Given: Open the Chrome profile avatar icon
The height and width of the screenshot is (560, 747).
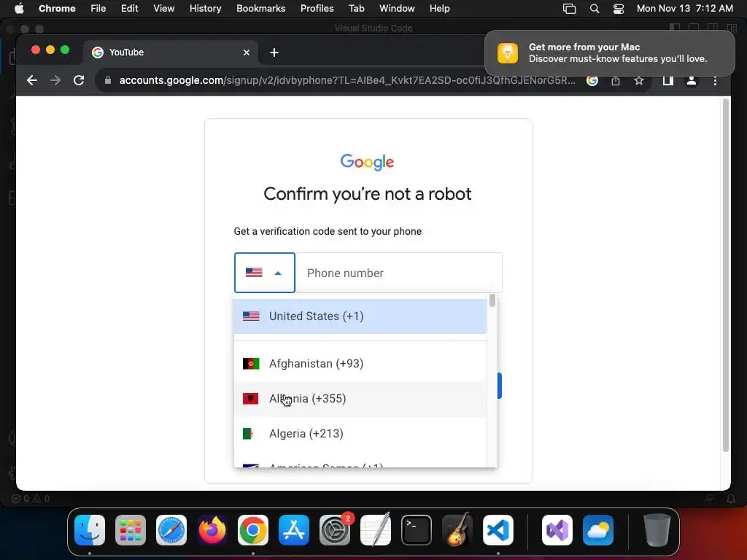Looking at the screenshot, I should (692, 80).
